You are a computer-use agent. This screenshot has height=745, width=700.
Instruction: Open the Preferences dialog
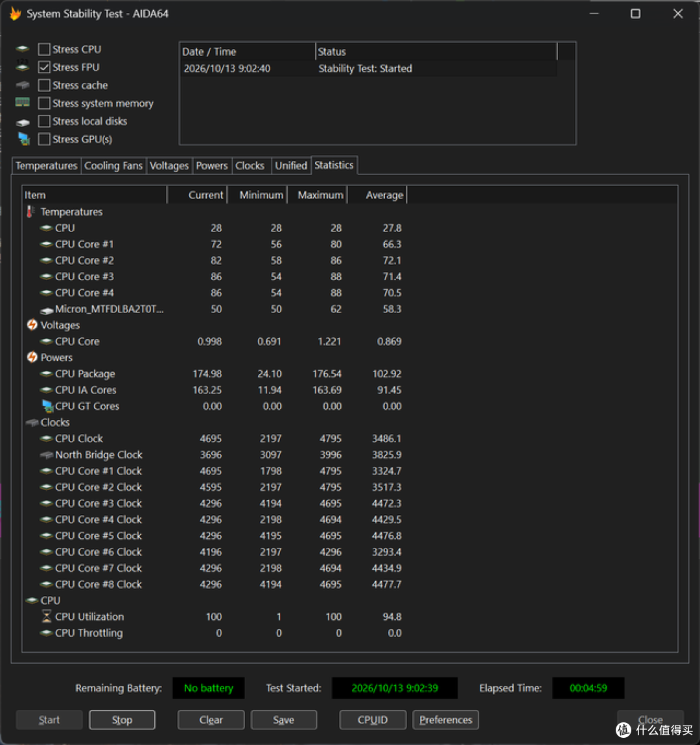[x=445, y=720]
